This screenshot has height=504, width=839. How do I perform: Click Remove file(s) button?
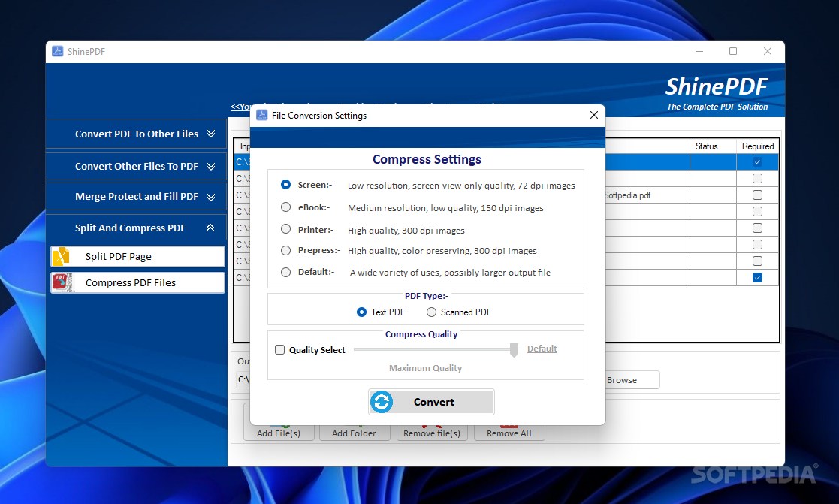(432, 433)
